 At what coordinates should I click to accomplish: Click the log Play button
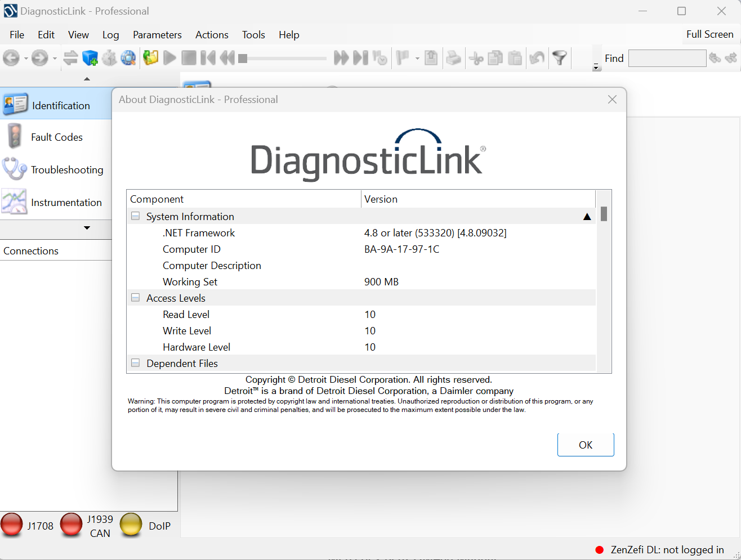coord(169,57)
